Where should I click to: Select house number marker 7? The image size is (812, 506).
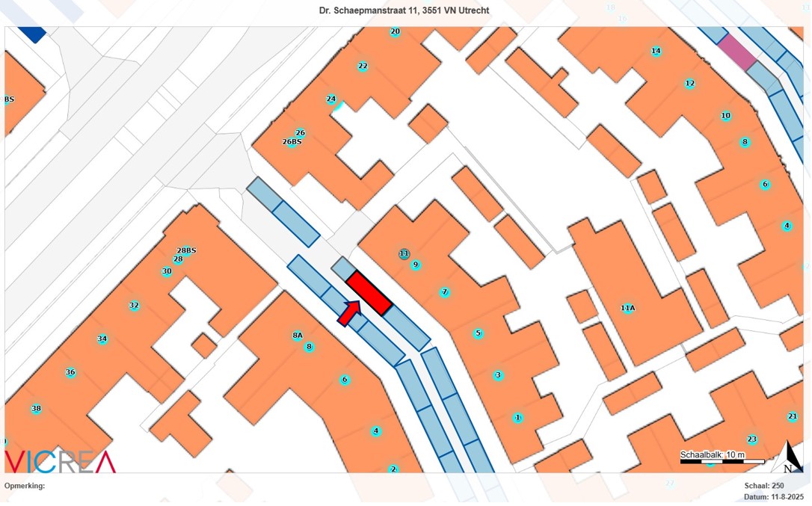pyautogui.click(x=445, y=292)
